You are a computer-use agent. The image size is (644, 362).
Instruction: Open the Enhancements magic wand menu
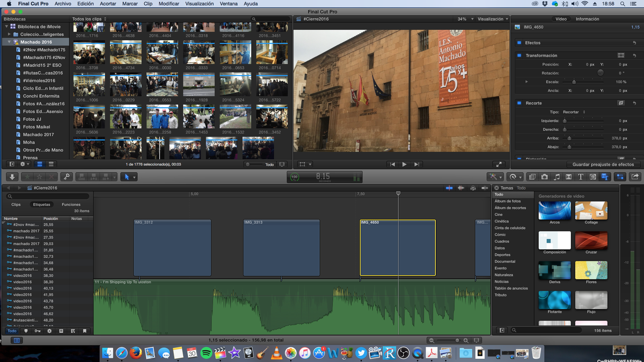[x=494, y=176]
